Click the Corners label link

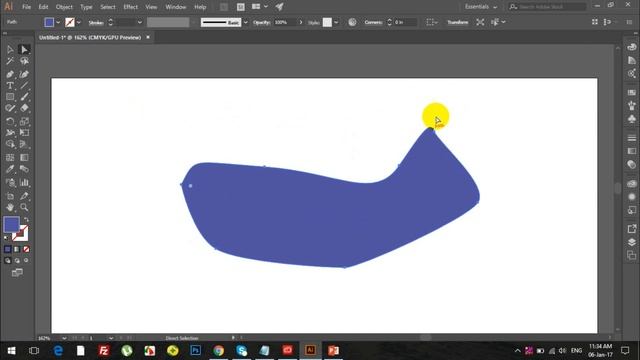(373, 22)
